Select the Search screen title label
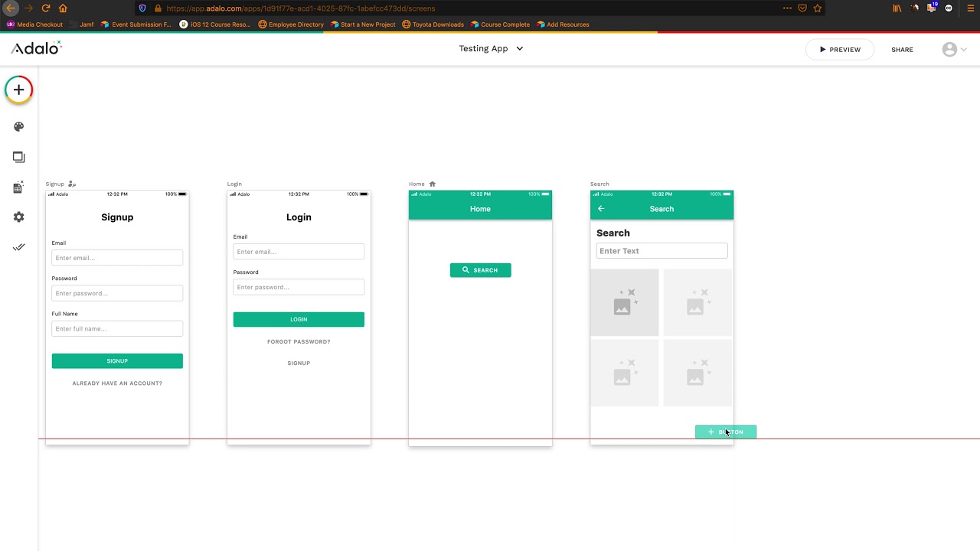Screen dimensions: 980x551 tap(599, 184)
